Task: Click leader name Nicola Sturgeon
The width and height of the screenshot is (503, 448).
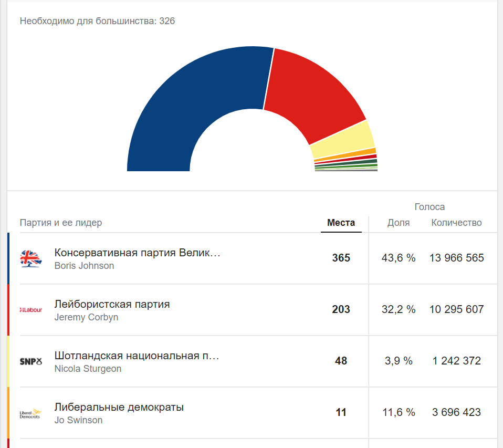Action: 88,369
